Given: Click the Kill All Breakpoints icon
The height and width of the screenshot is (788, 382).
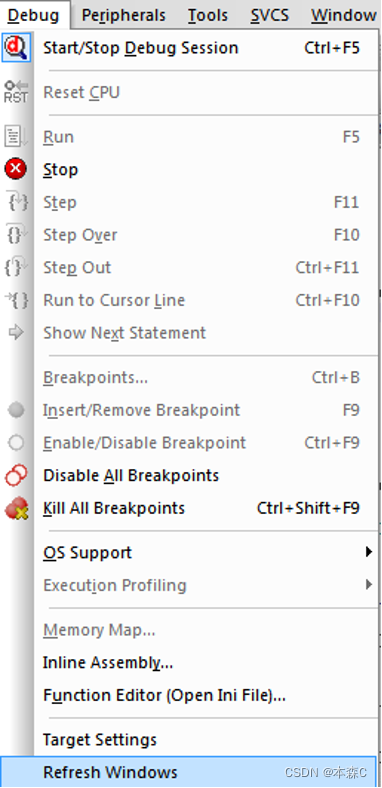Looking at the screenshot, I should [16, 508].
